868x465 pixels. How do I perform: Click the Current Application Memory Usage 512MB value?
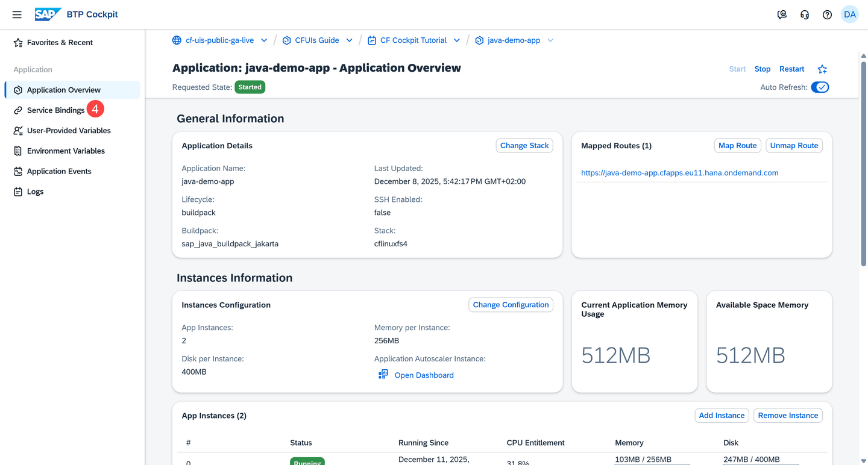pyautogui.click(x=616, y=355)
